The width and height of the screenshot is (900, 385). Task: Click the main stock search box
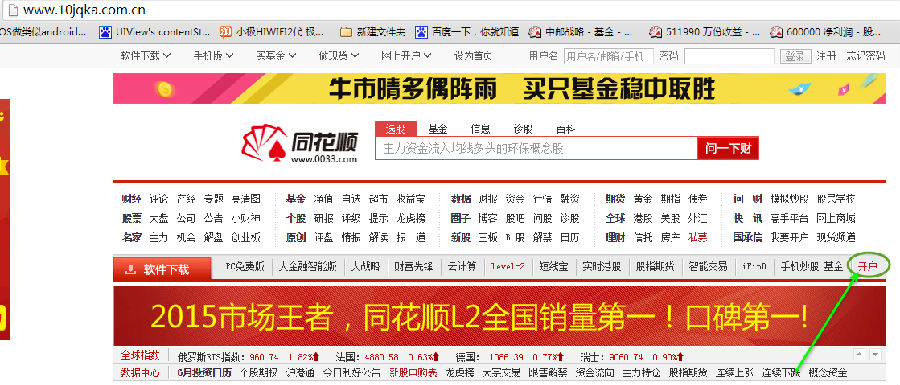pyautogui.click(x=536, y=149)
